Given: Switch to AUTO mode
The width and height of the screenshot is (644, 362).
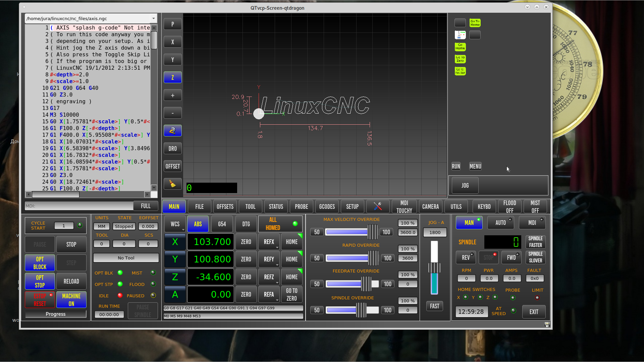Looking at the screenshot, I should tap(500, 223).
